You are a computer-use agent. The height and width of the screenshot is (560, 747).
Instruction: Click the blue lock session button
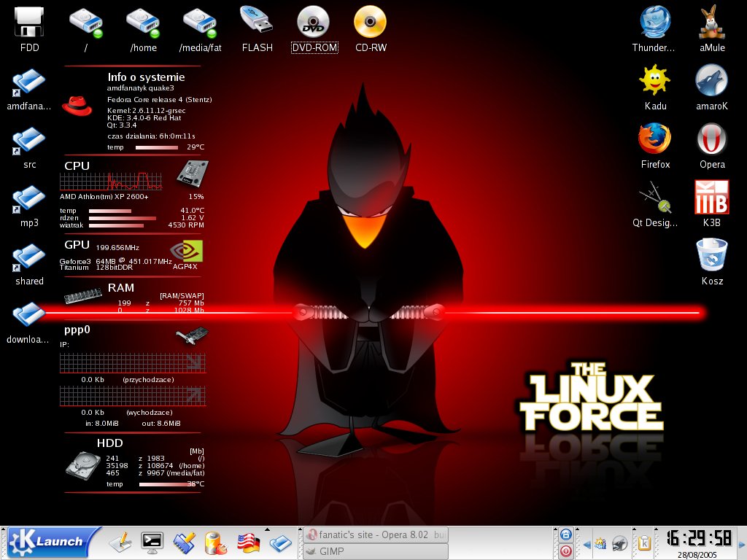point(565,534)
